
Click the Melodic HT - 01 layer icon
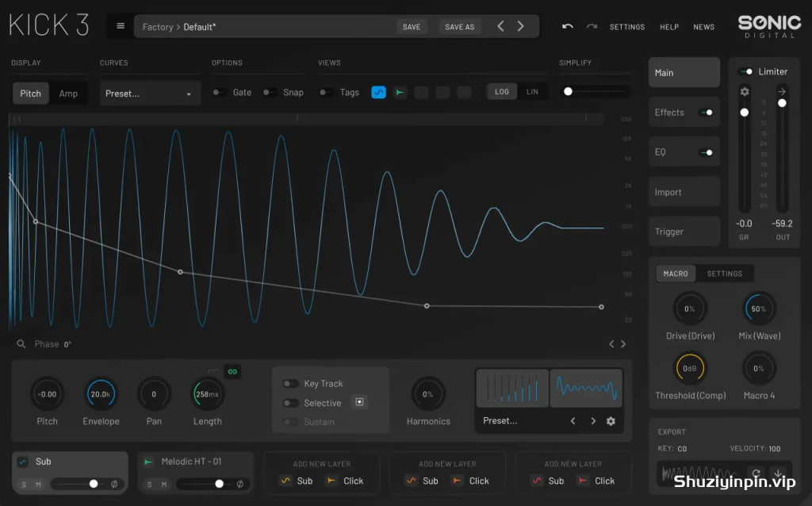point(148,462)
